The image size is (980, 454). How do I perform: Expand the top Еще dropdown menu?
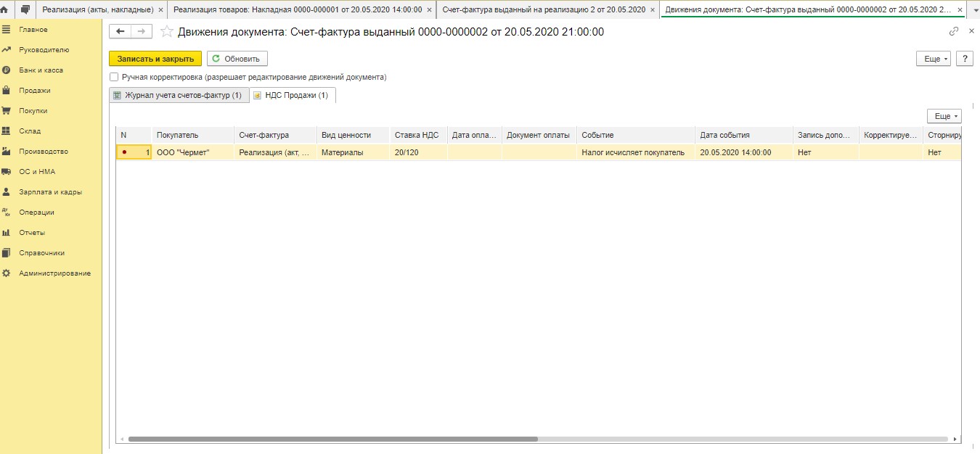tap(934, 59)
